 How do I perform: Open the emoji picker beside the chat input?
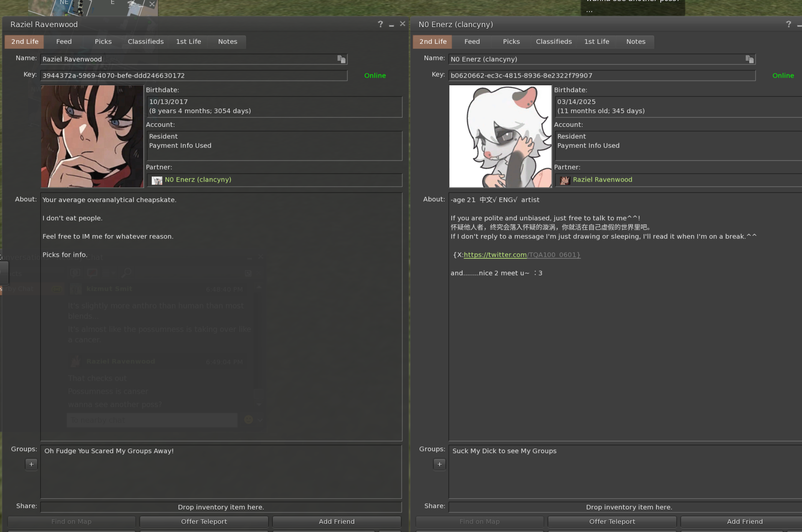tap(249, 420)
